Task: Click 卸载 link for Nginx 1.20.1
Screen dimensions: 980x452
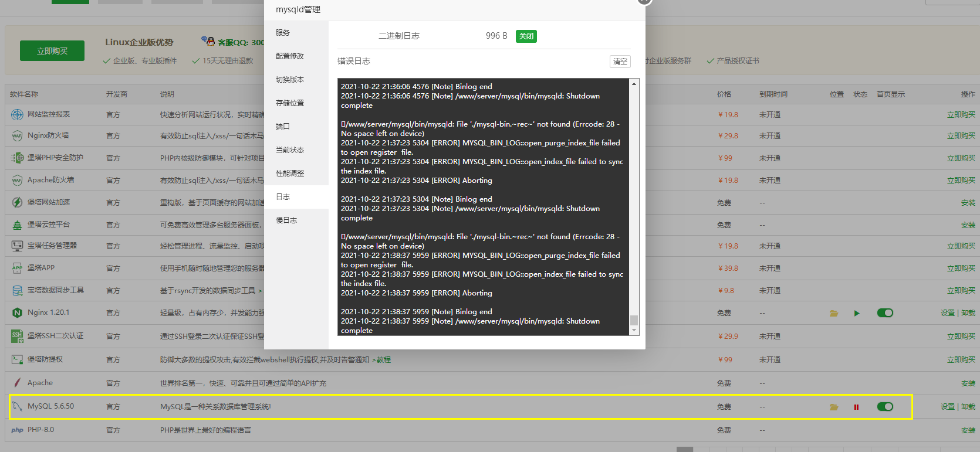Action: tap(968, 313)
